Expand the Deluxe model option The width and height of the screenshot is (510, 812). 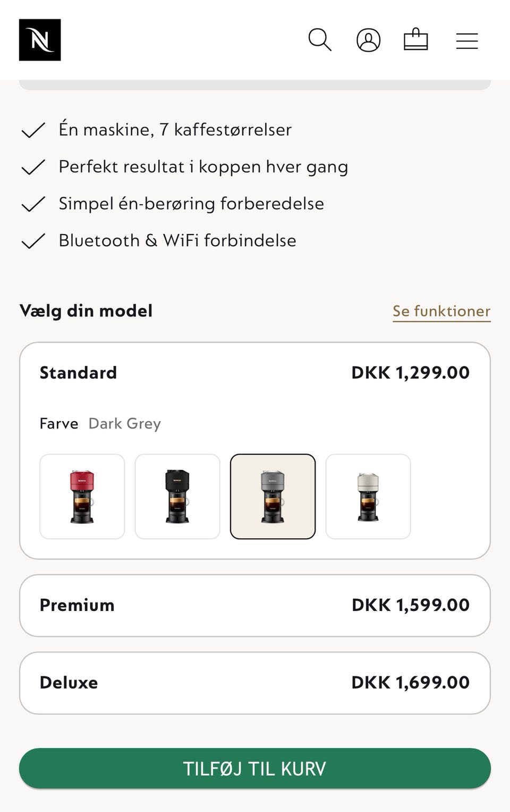pyautogui.click(x=254, y=683)
